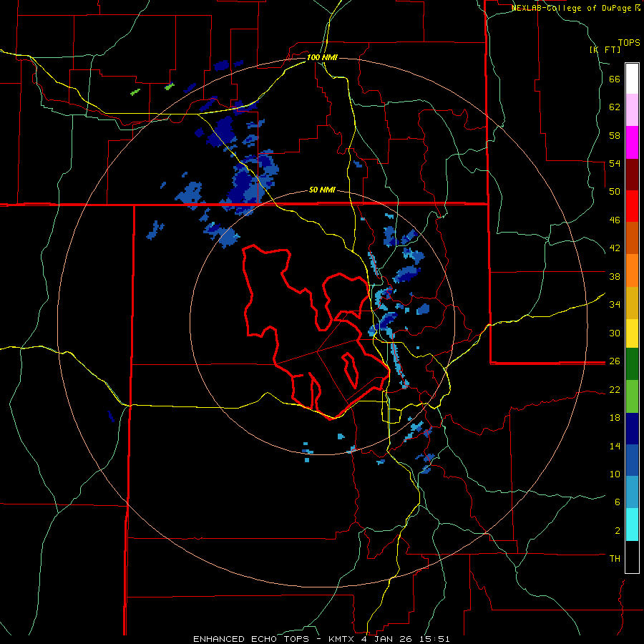The height and width of the screenshot is (644, 644).
Task: Click the 100 NMI range ring label
Action: (322, 57)
